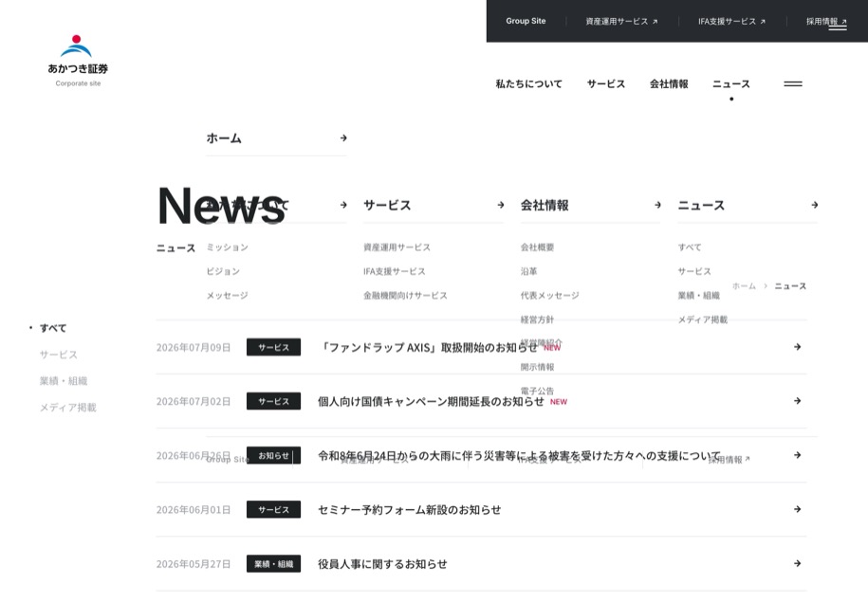Open 個人向け国債キャンペーン期間延長のお知らせ article
The image size is (868, 602).
[x=431, y=401]
